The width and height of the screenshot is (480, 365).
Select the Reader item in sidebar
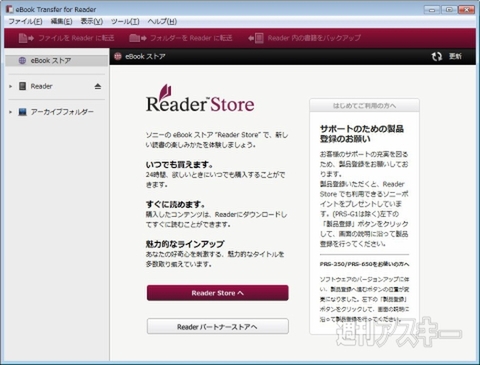click(x=42, y=86)
